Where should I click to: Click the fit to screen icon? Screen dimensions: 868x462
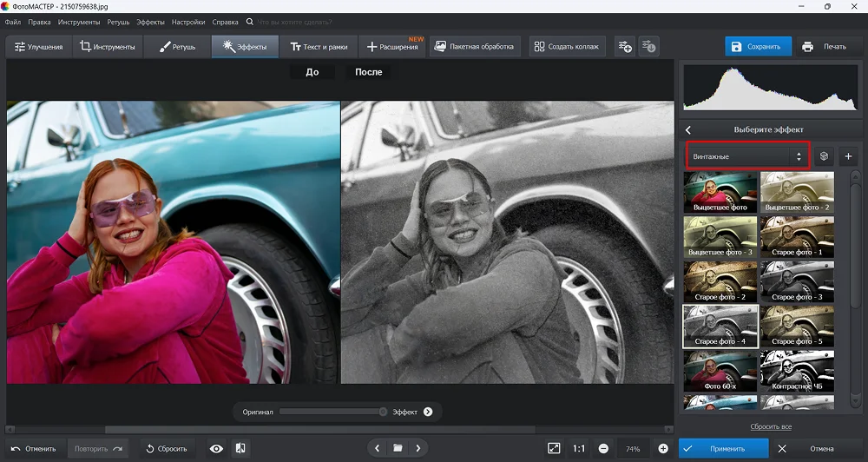(x=554, y=449)
